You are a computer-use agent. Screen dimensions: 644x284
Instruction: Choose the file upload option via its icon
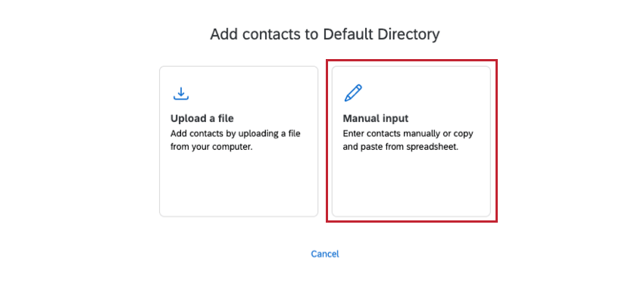coord(181,94)
